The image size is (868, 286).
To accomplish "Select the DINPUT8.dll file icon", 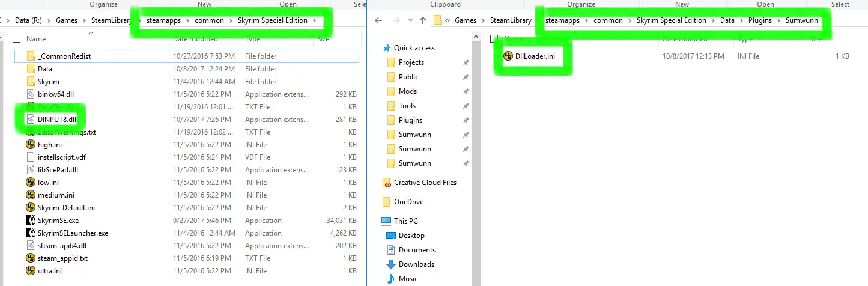I will [31, 119].
